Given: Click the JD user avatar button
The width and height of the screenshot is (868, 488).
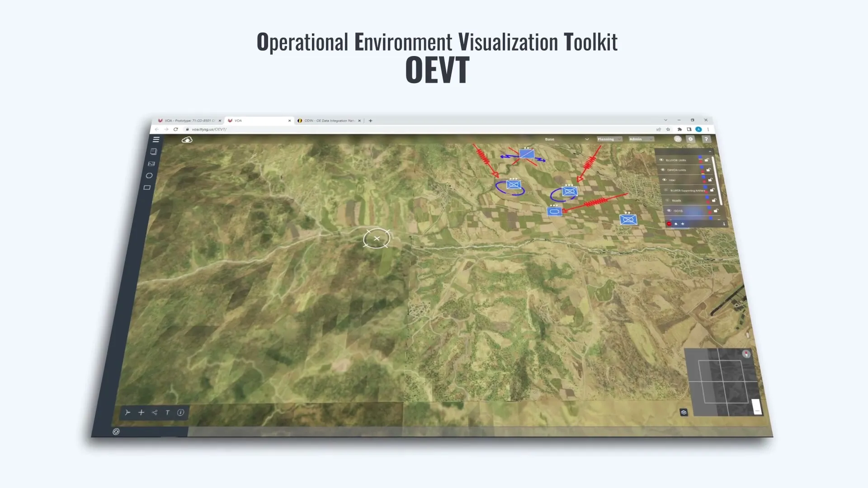Looking at the screenshot, I should click(678, 139).
